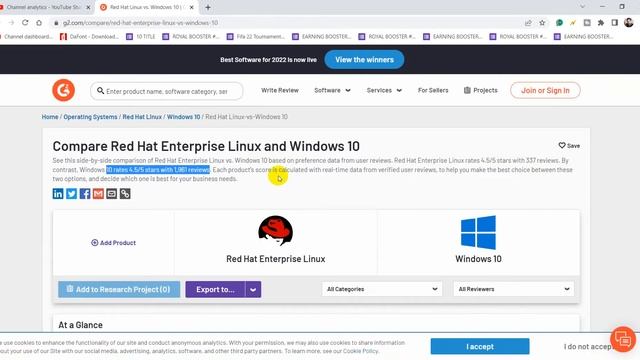Open the Fifa 22 Tournament bookmark
The width and height of the screenshot is (640, 360).
[256, 37]
